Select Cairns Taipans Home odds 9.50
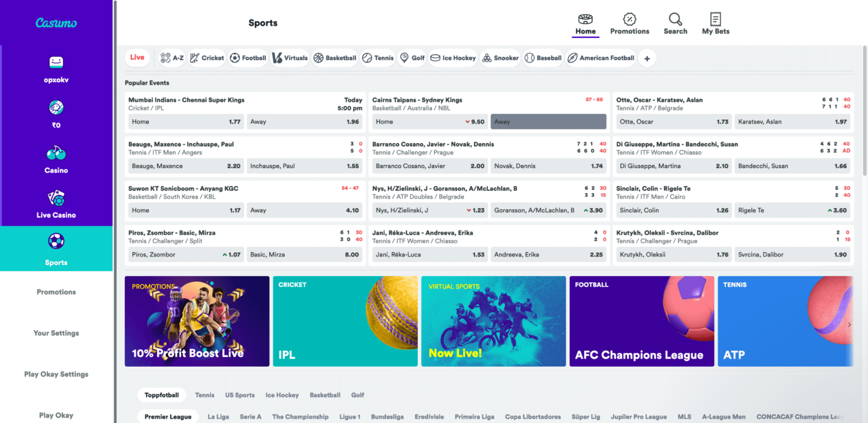This screenshot has width=868, height=423. click(x=430, y=122)
